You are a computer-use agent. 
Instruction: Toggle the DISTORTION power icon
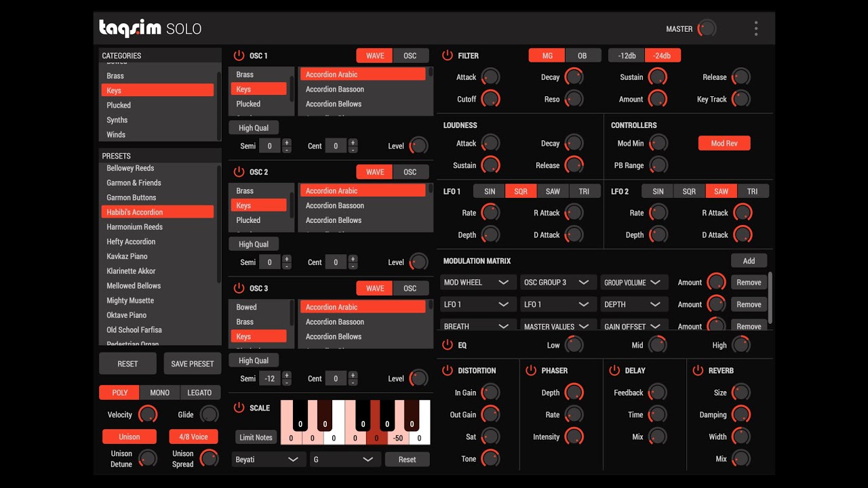(448, 371)
